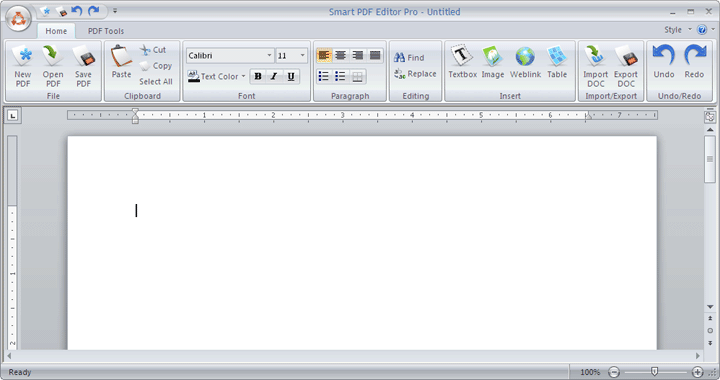Open the Replace tool
720x380 pixels.
pyautogui.click(x=415, y=73)
